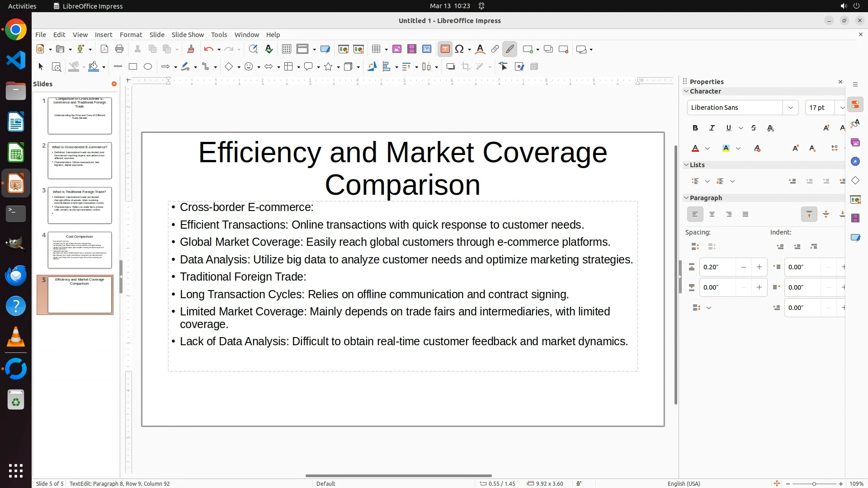Select the Cost Comparison slide thumbnail
This screenshot has width=868, height=488.
point(80,250)
